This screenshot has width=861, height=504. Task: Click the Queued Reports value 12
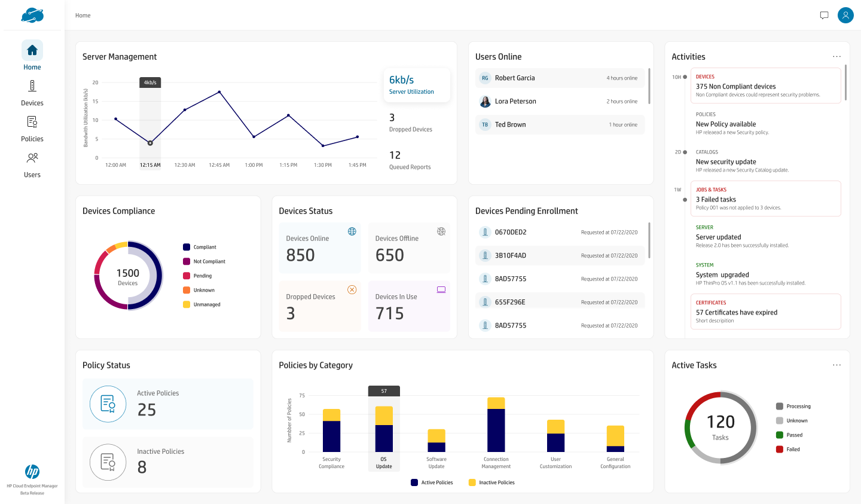395,155
